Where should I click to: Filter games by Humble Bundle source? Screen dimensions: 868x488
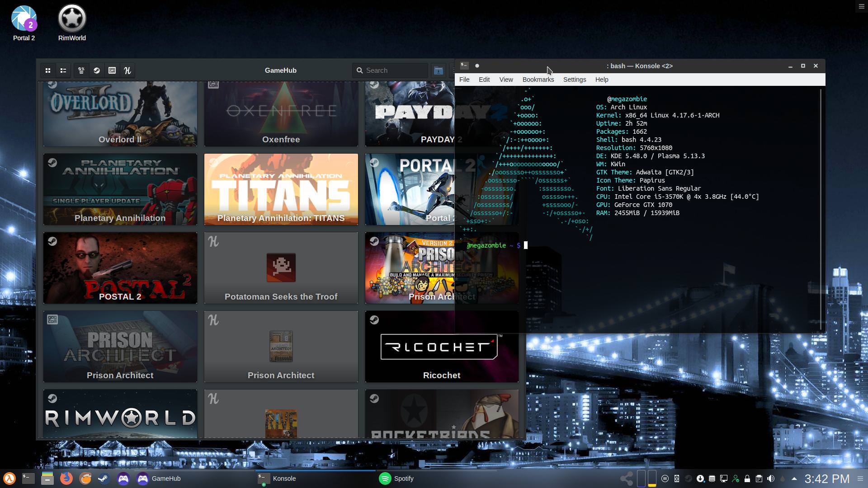(127, 70)
